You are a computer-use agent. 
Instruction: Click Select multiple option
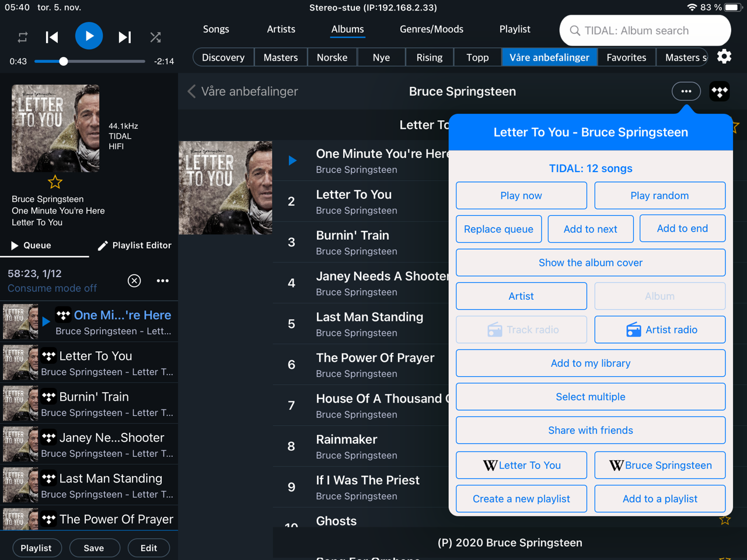(x=591, y=397)
